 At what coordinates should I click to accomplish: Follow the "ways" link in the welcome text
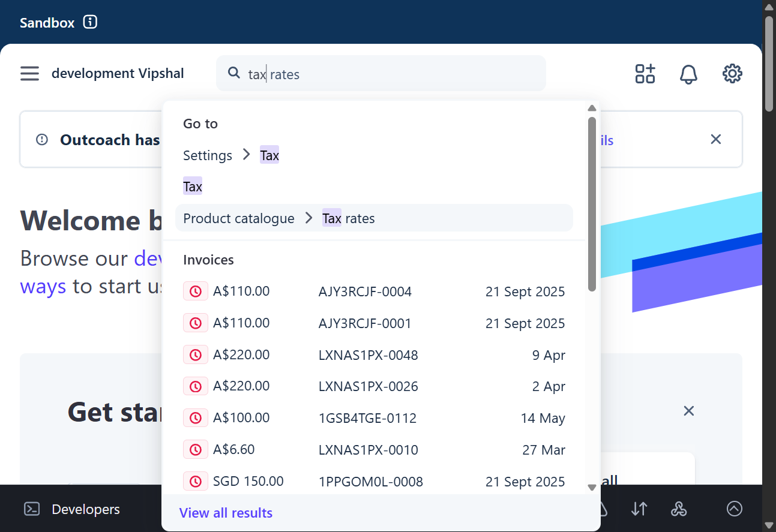pos(43,286)
